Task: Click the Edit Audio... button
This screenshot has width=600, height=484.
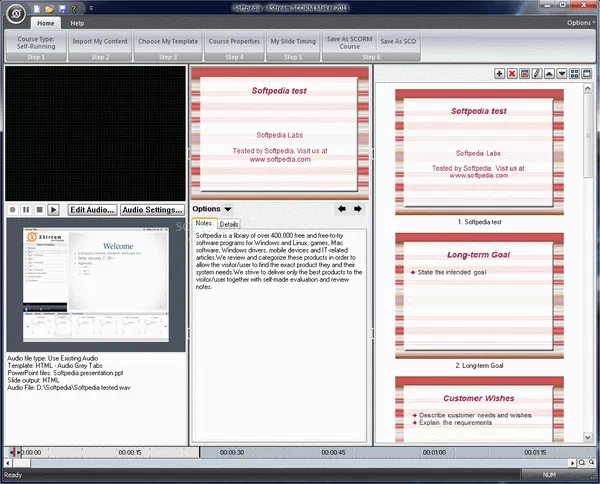Action: point(92,210)
